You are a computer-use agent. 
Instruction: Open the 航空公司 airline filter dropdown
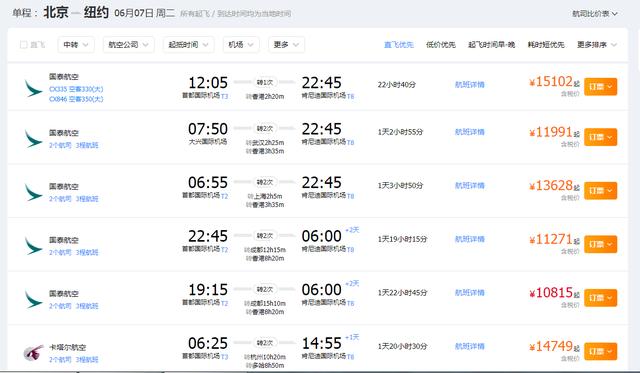[129, 44]
